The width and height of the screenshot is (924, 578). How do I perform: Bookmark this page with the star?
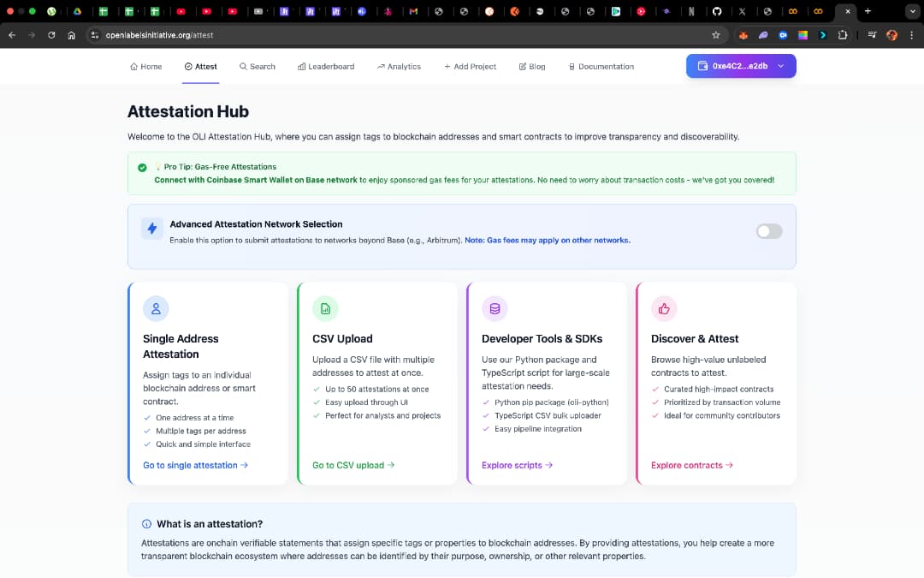[x=716, y=35]
